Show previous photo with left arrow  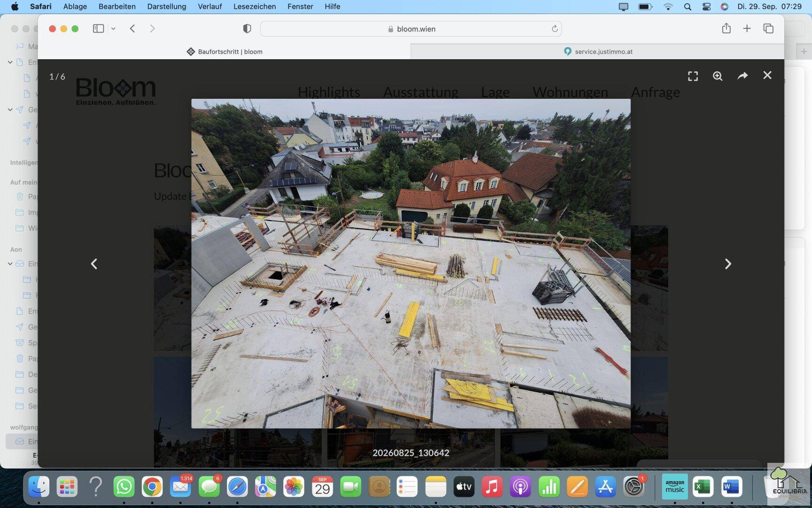click(x=94, y=264)
